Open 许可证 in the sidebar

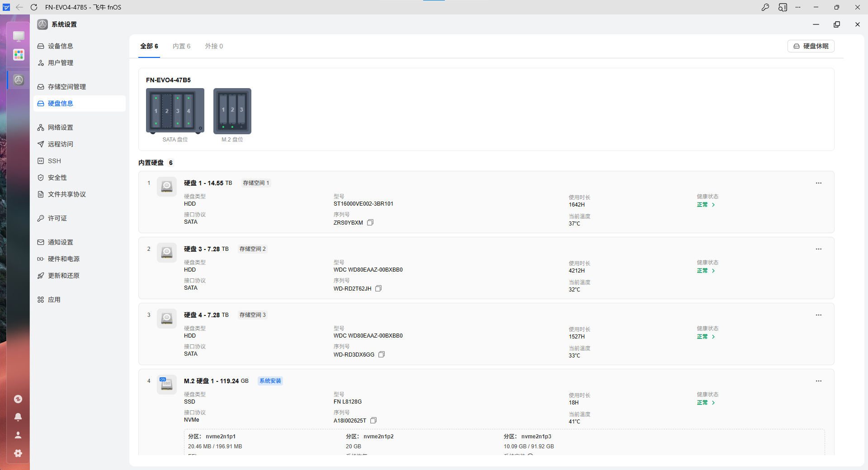[80, 218]
